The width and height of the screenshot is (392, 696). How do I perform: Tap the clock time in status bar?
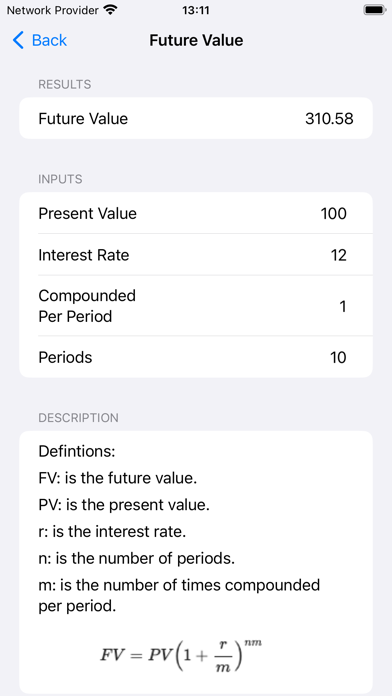tap(196, 10)
